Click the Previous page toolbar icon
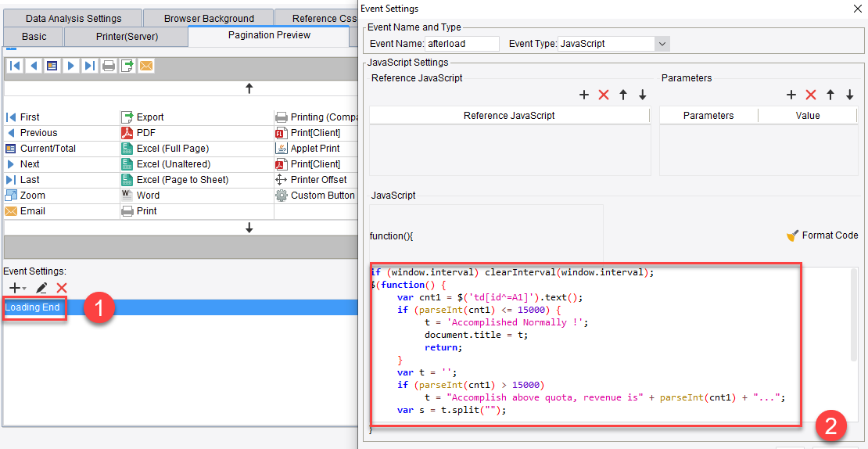868x449 pixels. [34, 66]
